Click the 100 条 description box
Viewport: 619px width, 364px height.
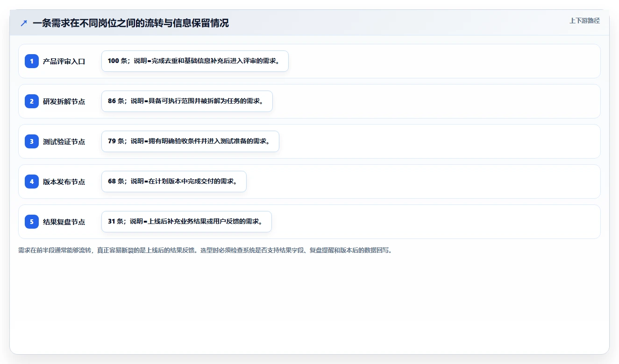195,61
